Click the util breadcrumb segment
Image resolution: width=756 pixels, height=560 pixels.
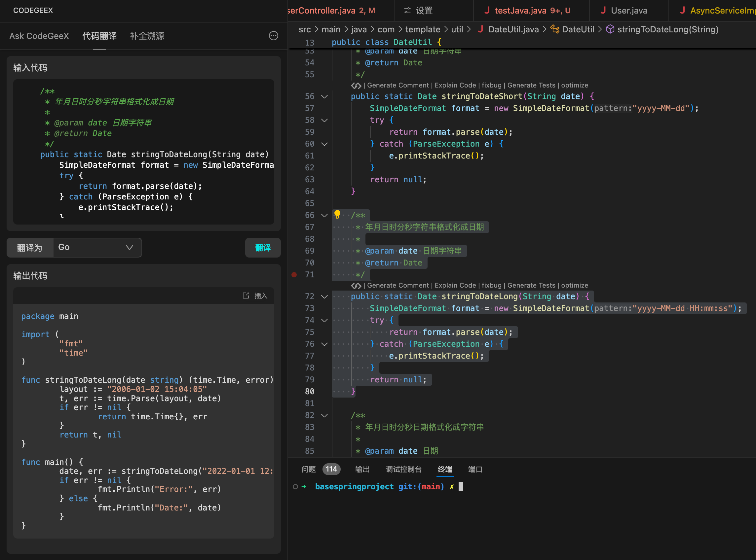click(x=457, y=29)
